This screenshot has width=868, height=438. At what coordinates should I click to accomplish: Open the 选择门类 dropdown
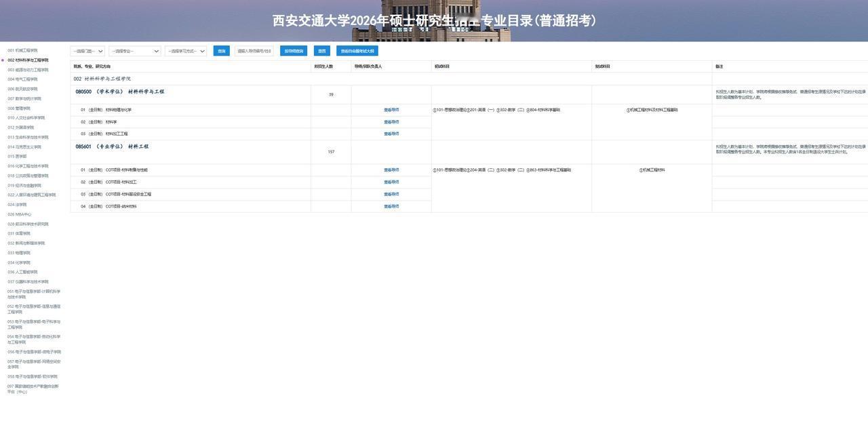[x=87, y=51]
